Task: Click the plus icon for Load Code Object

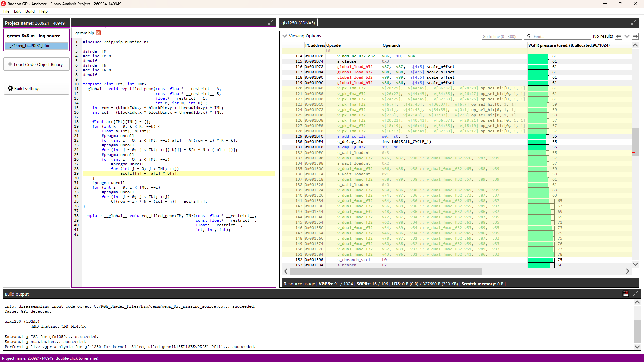Action: pyautogui.click(x=10, y=64)
